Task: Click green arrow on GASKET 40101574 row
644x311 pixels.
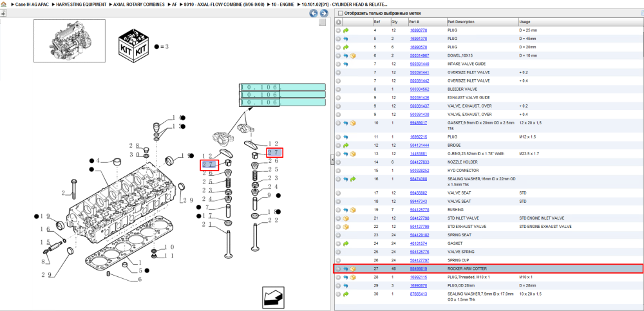Action: 346,243
